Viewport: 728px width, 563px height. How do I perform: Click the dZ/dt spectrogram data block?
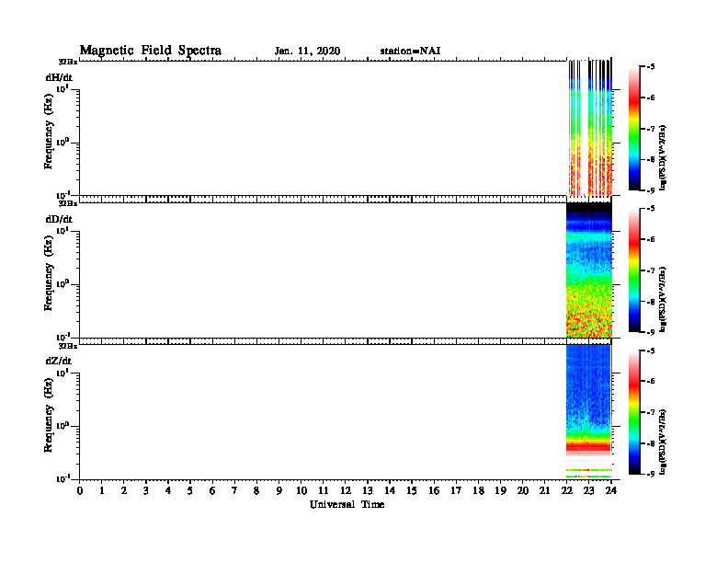point(589,411)
